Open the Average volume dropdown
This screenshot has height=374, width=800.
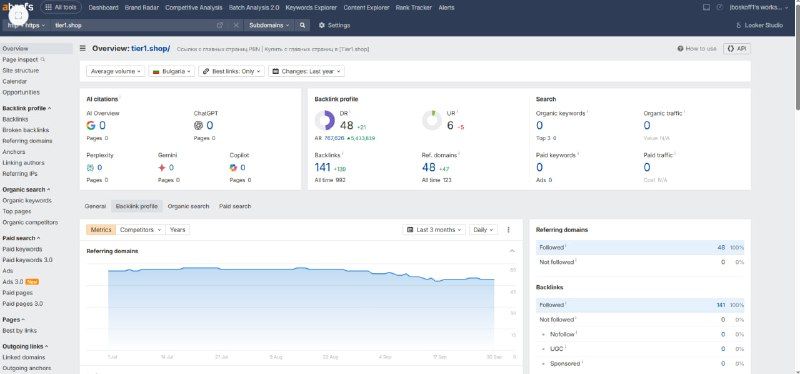coord(116,71)
